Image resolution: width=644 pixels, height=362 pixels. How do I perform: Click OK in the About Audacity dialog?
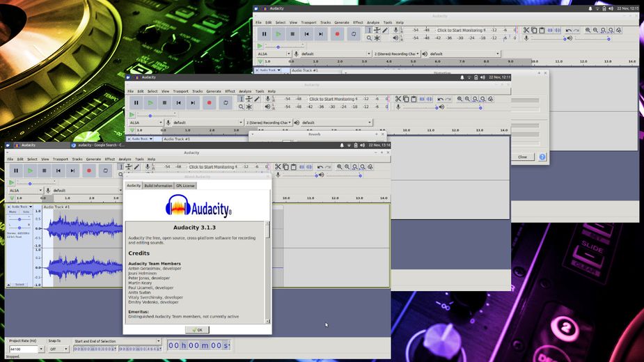(197, 330)
